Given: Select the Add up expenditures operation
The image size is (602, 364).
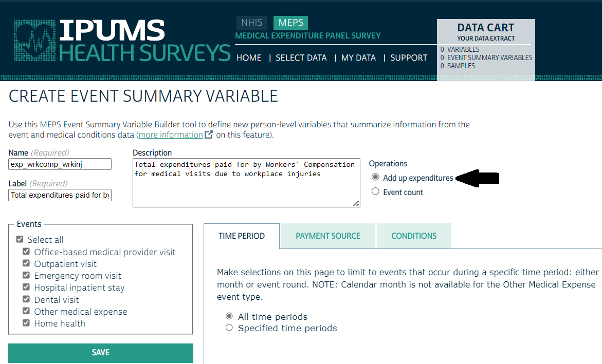Looking at the screenshot, I should coord(375,178).
